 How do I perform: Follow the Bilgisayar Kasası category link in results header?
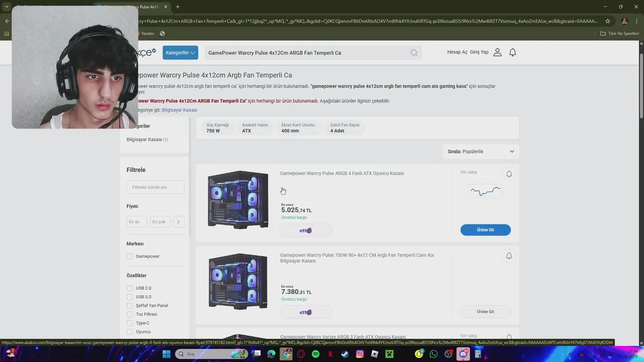tap(180, 110)
